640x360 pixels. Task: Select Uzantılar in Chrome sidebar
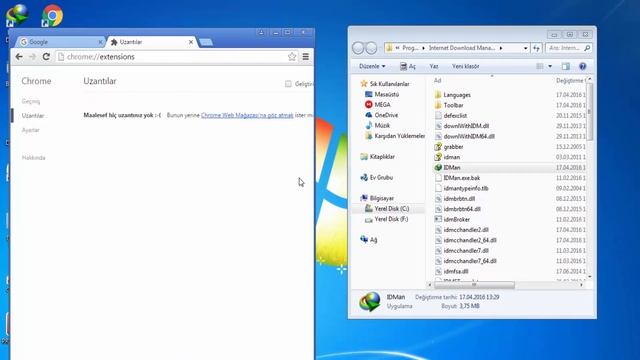pyautogui.click(x=33, y=116)
